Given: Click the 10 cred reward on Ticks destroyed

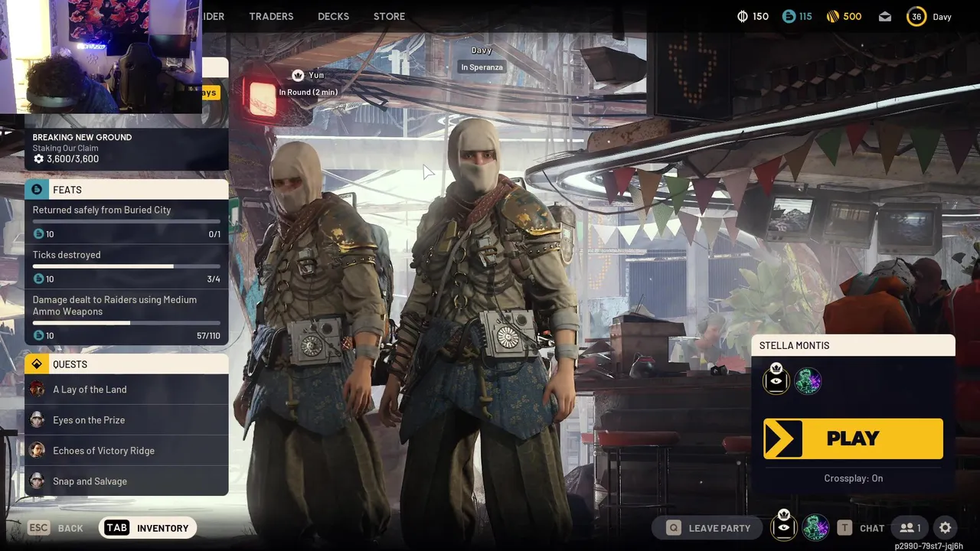Looking at the screenshot, I should 43,279.
